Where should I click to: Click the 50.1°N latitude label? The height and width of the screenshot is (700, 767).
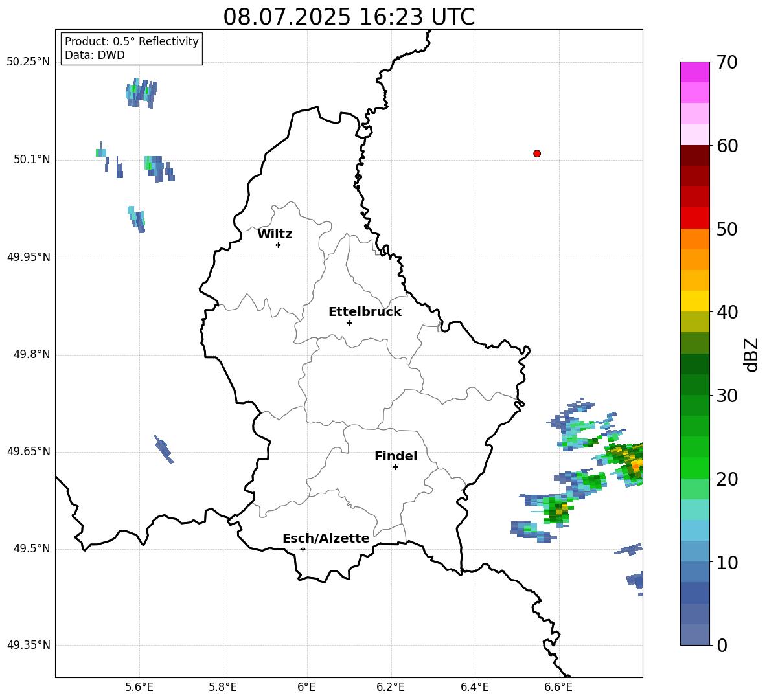pyautogui.click(x=32, y=159)
